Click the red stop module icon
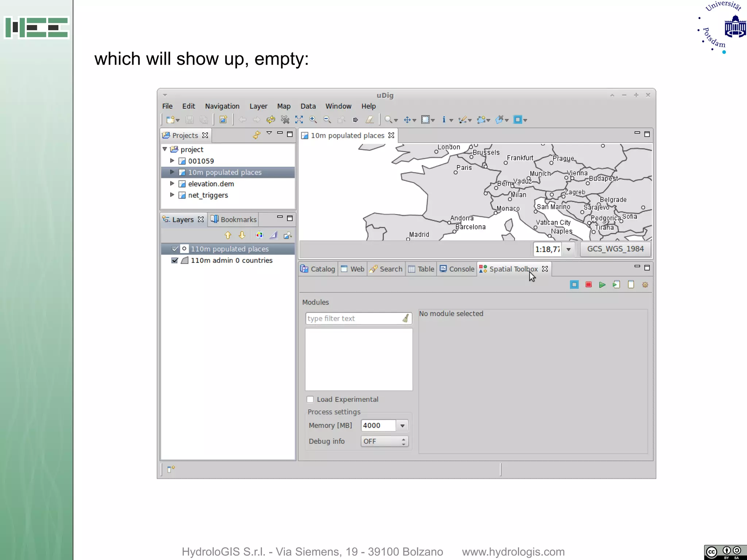The height and width of the screenshot is (560, 747). 588,284
